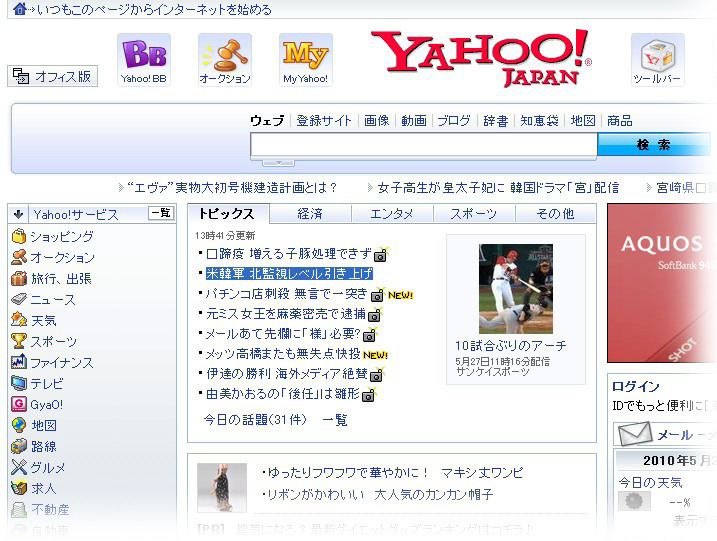
Task: Click the dress fashion thumbnail
Action: [222, 487]
